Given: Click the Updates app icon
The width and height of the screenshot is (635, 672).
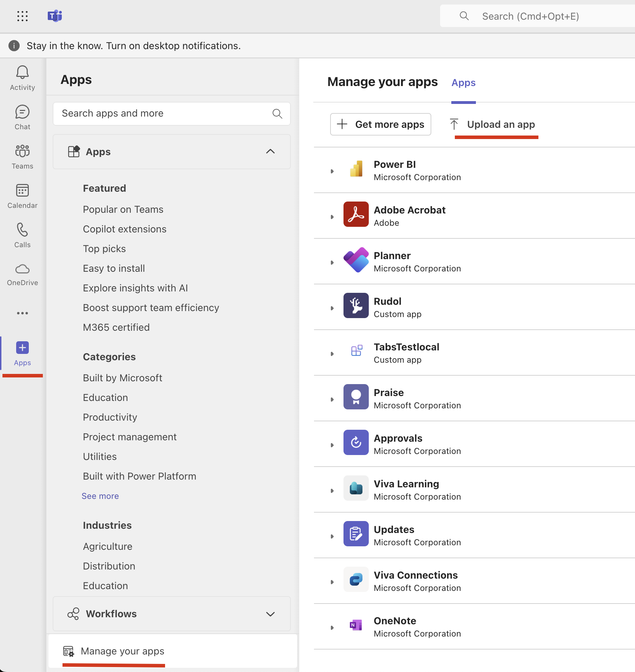Looking at the screenshot, I should [356, 534].
